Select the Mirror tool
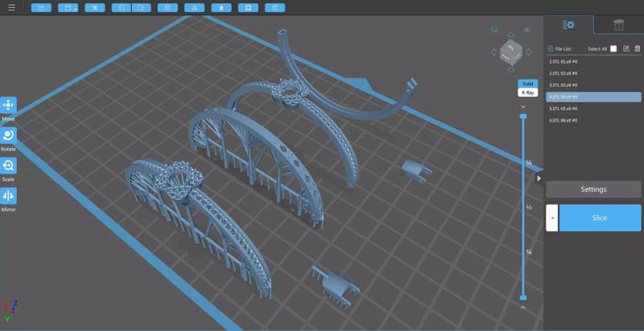This screenshot has height=331, width=644. click(8, 196)
